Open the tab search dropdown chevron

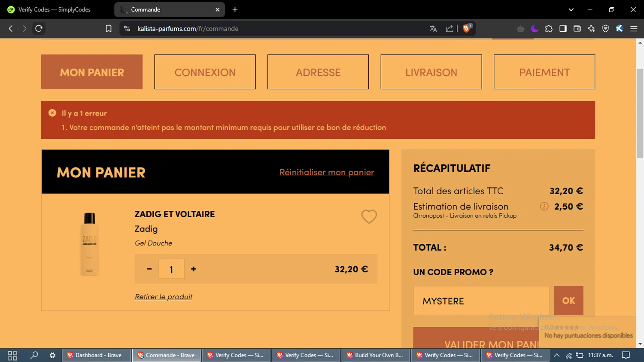[x=571, y=9]
